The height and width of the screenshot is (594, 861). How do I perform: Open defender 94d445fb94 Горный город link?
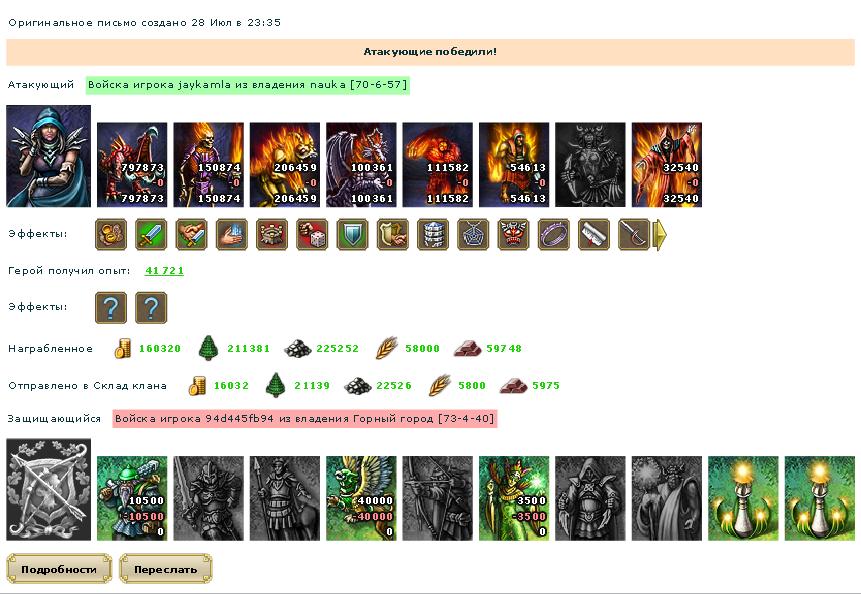pos(304,418)
